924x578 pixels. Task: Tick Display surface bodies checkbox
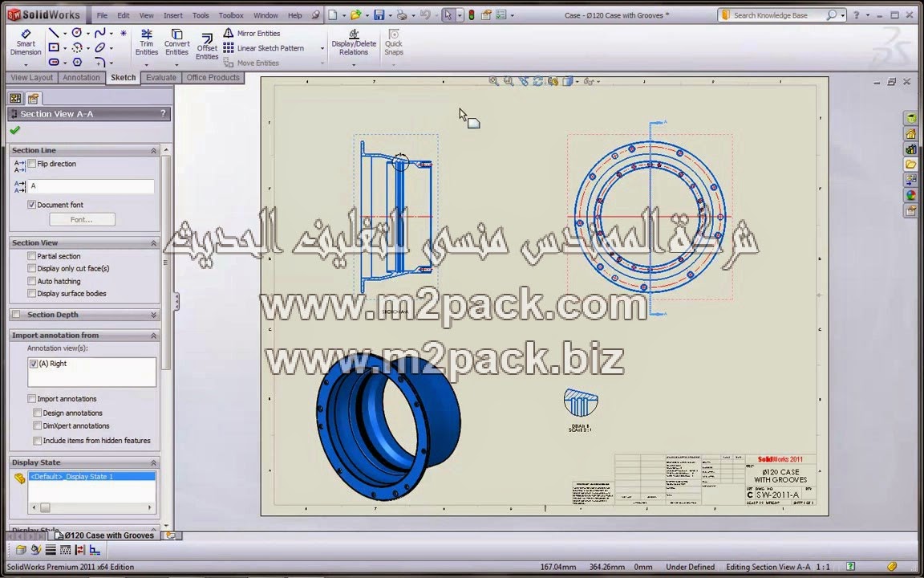(32, 294)
